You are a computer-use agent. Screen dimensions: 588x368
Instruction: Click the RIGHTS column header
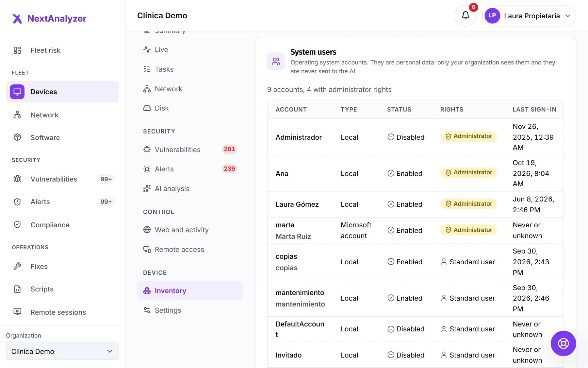click(x=451, y=109)
